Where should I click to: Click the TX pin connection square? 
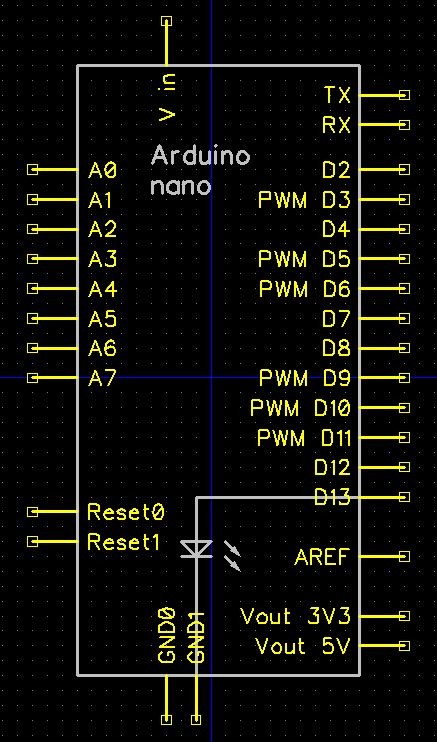(x=404, y=95)
